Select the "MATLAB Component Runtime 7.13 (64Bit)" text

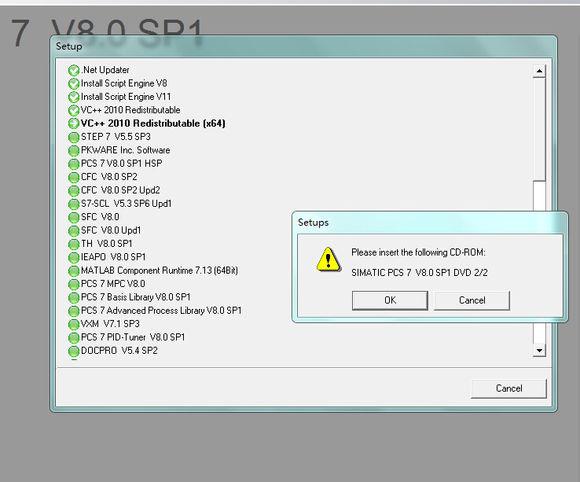(x=159, y=270)
